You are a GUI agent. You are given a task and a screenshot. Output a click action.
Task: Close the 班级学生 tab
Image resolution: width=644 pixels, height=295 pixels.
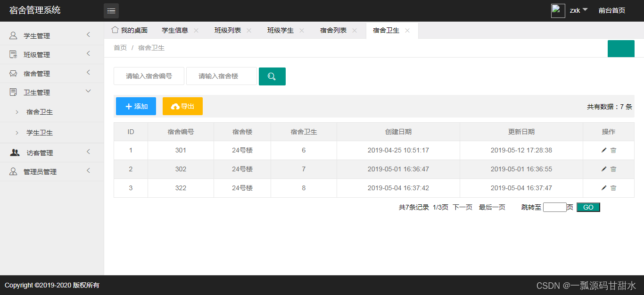click(302, 30)
